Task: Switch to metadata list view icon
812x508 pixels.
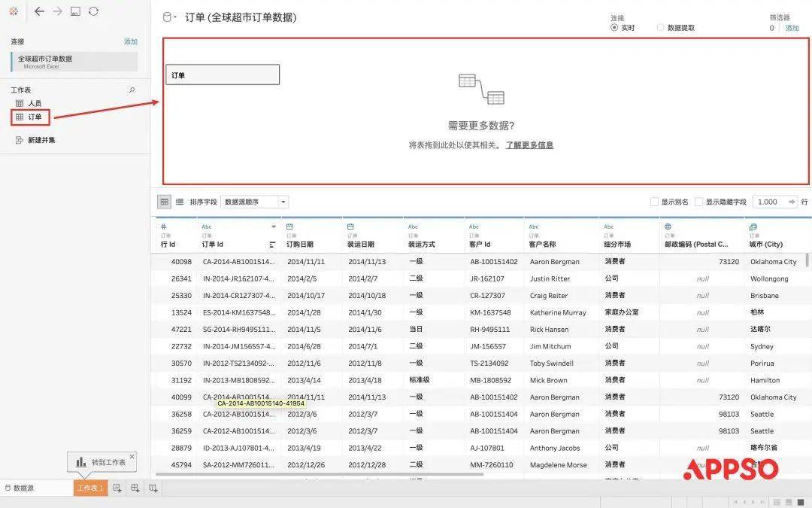Action: (x=180, y=202)
